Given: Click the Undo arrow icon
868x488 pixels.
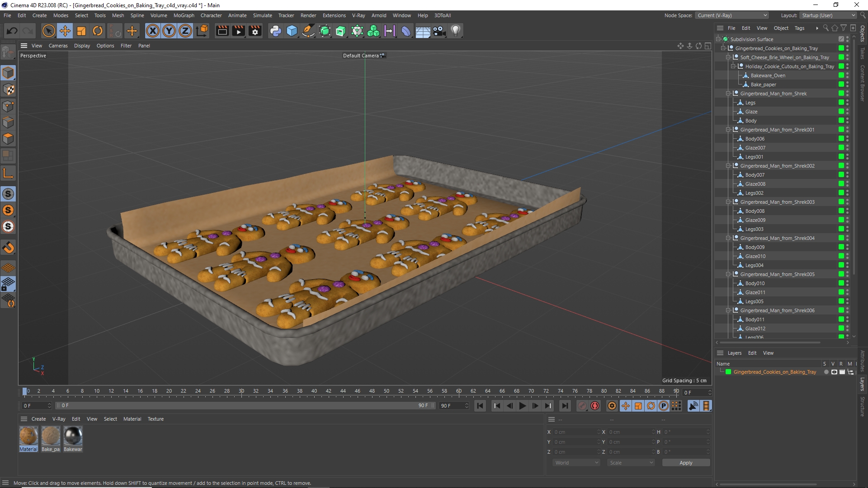Looking at the screenshot, I should [x=12, y=31].
